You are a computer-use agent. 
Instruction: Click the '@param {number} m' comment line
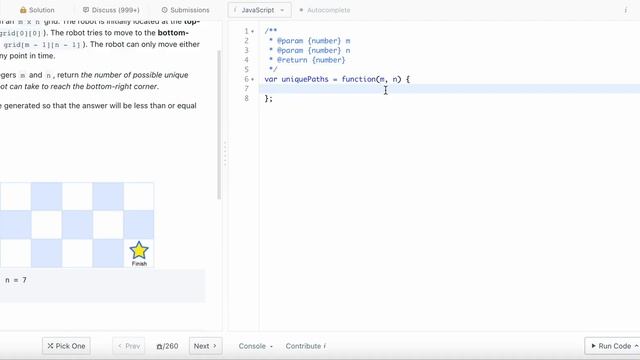309,41
